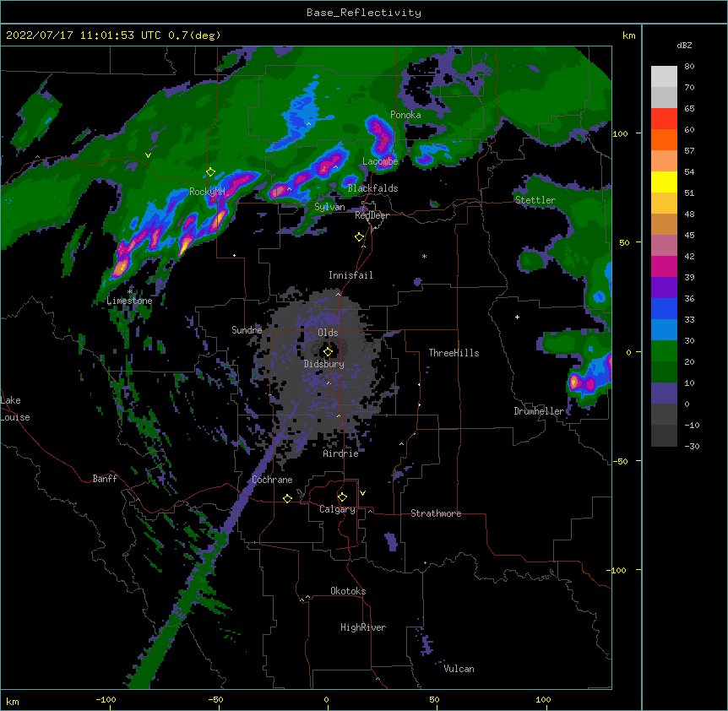Click the yellow marker above Calgary label
The image size is (728, 711).
point(342,497)
